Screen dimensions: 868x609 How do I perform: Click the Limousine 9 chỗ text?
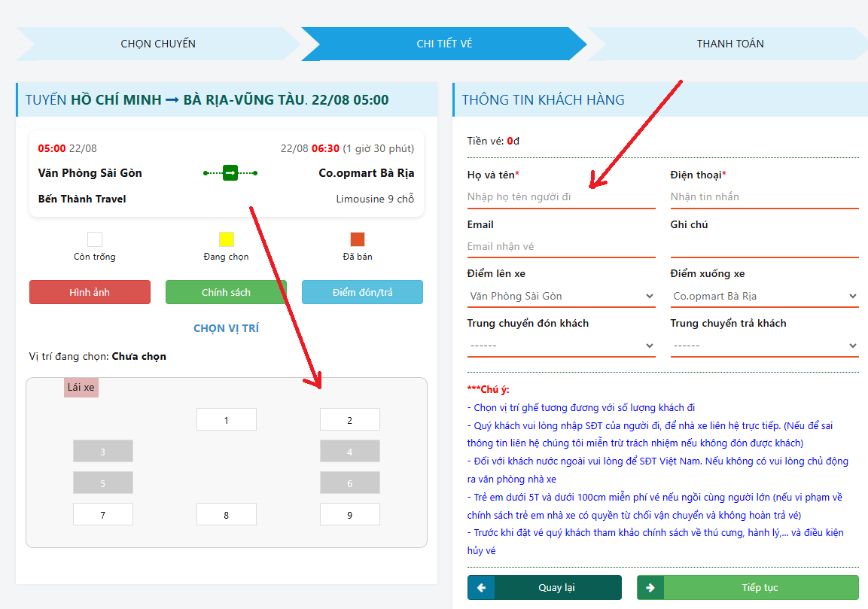375,199
